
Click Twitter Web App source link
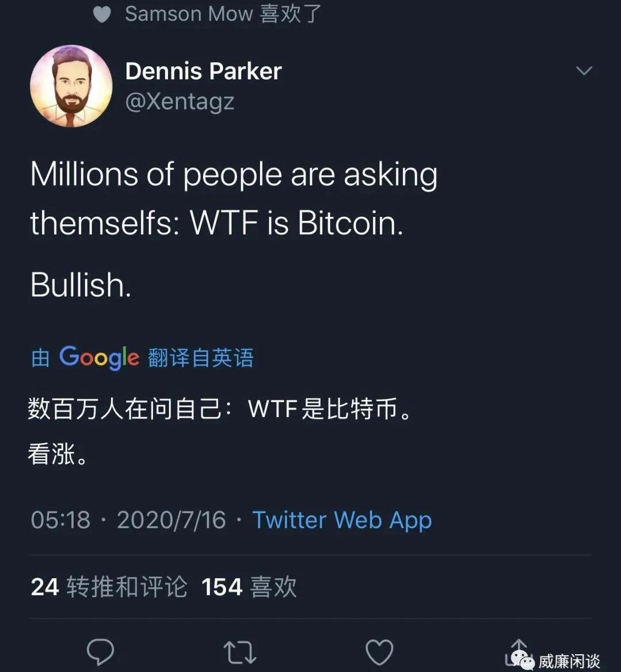(342, 520)
